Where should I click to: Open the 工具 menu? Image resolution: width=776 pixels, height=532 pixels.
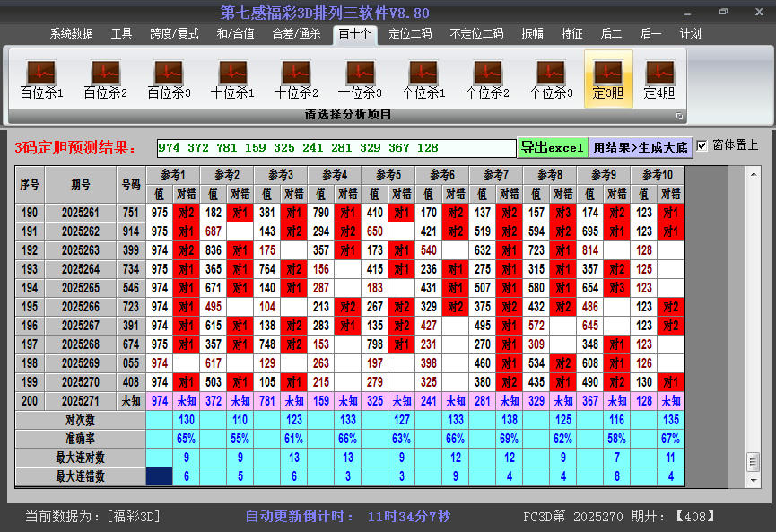tap(121, 33)
